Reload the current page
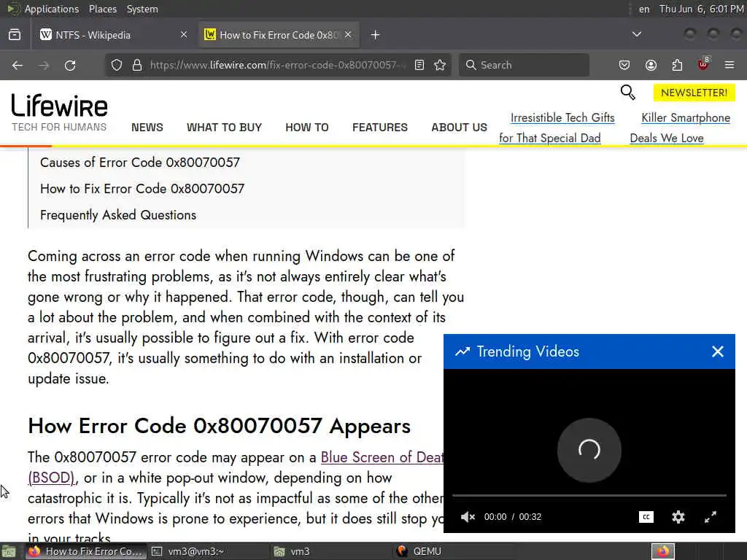The image size is (747, 560). (x=70, y=65)
